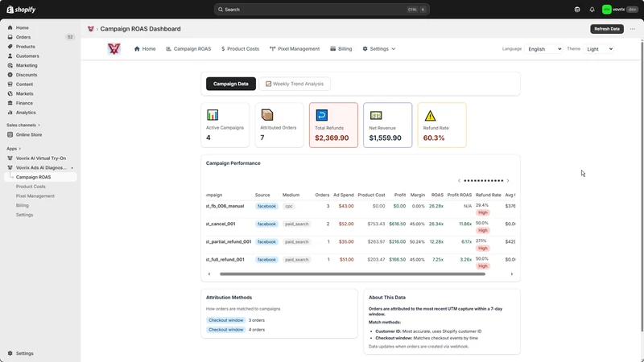Click the Customers person icon
This screenshot has width=644, height=362.
click(10, 56)
